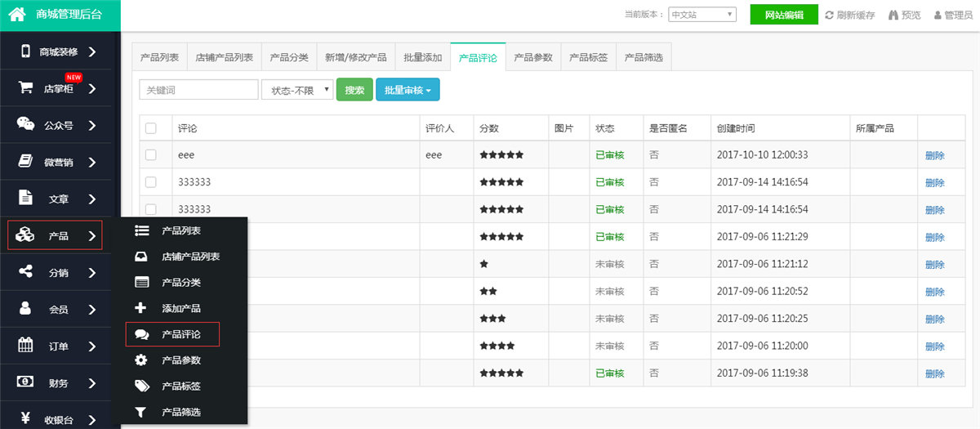Click the green 搜索 button
The height and width of the screenshot is (429, 980).
pyautogui.click(x=354, y=90)
